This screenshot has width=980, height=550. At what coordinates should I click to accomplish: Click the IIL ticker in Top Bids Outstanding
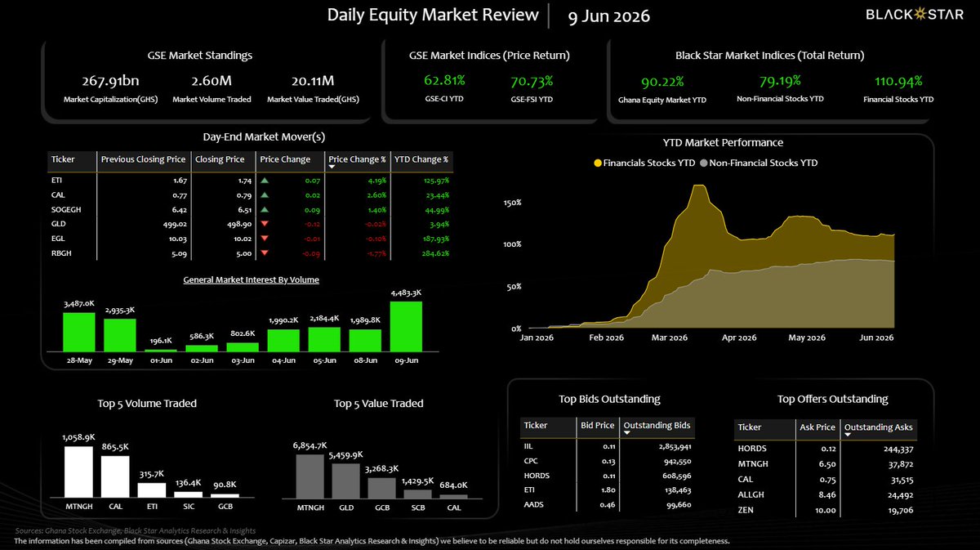click(528, 447)
